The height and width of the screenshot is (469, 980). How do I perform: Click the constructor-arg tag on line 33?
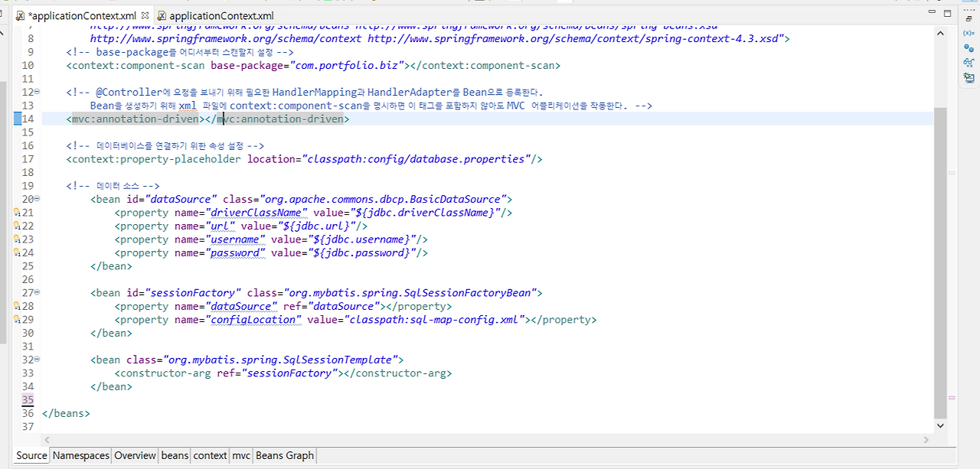[165, 373]
